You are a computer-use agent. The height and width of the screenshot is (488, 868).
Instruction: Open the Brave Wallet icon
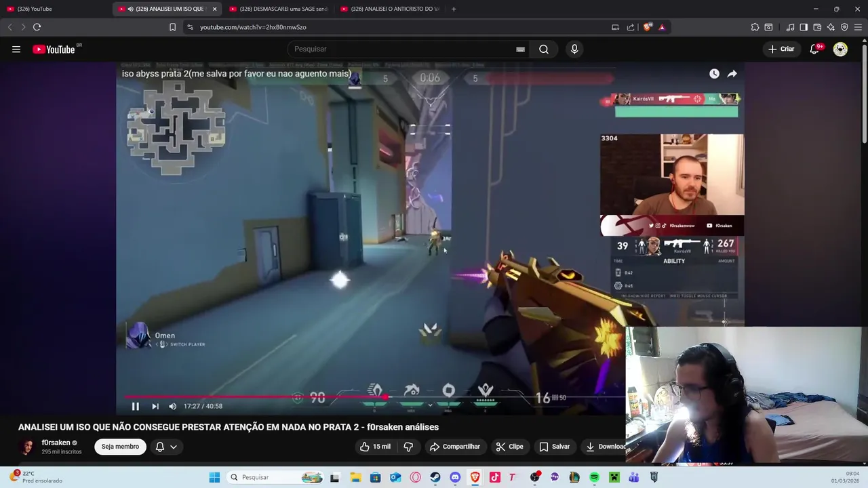[x=817, y=27]
